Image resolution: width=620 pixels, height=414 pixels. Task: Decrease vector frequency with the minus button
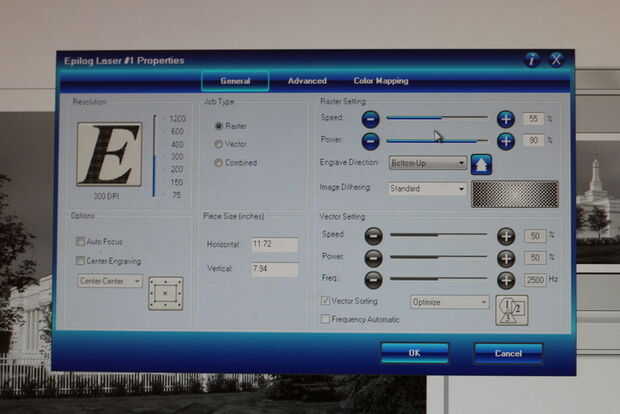[373, 280]
